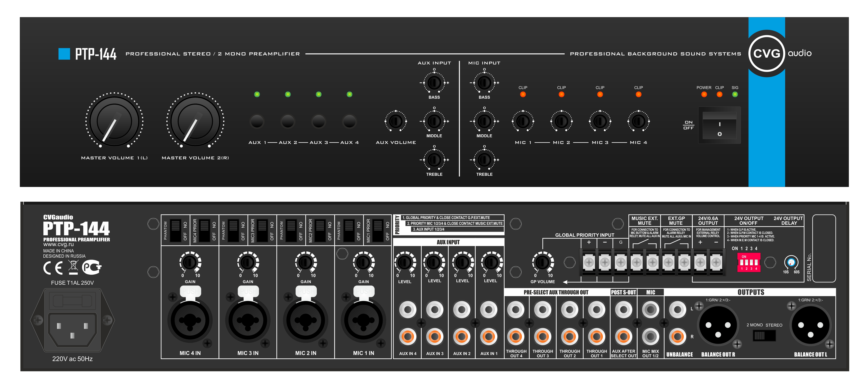The image size is (868, 386).
Task: Click the green SIG indicator LED
Action: tap(735, 94)
